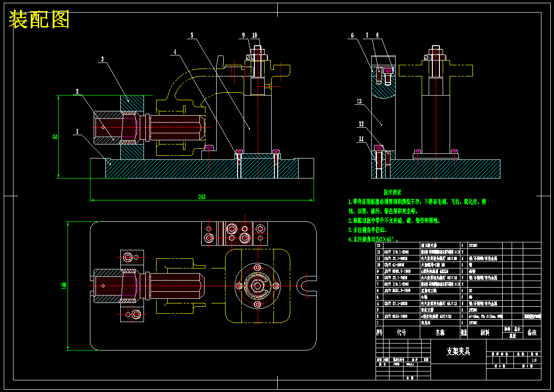The width and height of the screenshot is (554, 392).
Task: Click part balloon number '4'
Action: 175,52
